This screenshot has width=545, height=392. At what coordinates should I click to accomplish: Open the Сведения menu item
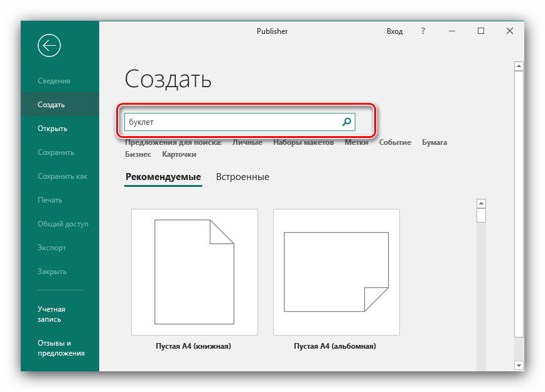(54, 81)
